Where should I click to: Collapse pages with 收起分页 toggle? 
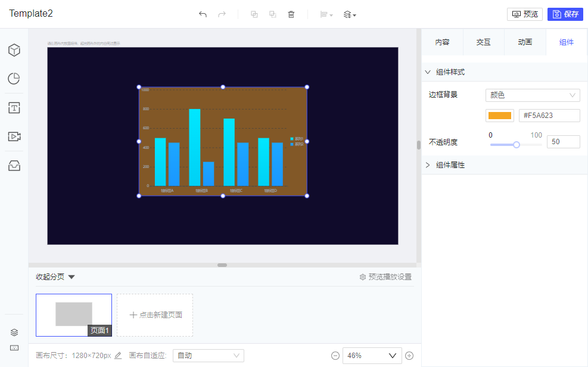click(55, 277)
